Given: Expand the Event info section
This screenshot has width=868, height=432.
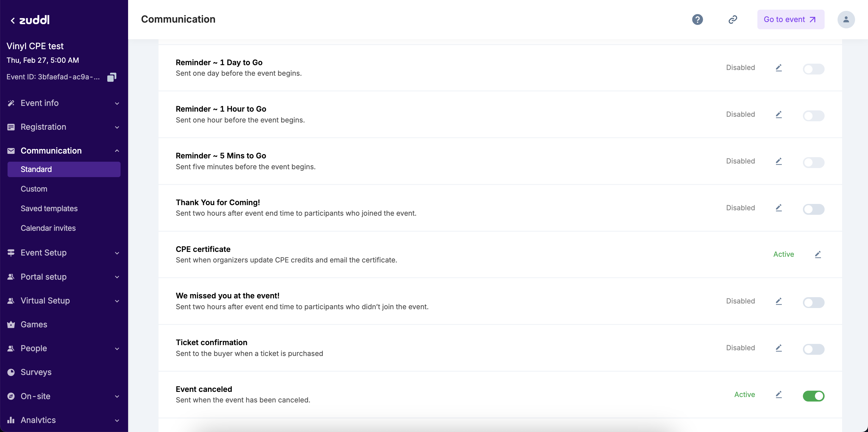Looking at the screenshot, I should tap(63, 103).
